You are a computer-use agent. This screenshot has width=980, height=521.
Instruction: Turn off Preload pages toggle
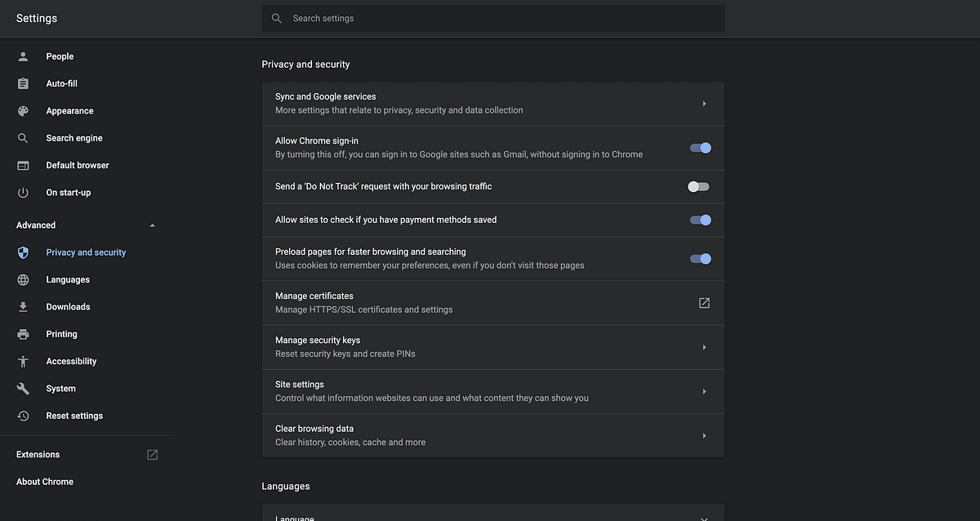pos(701,259)
